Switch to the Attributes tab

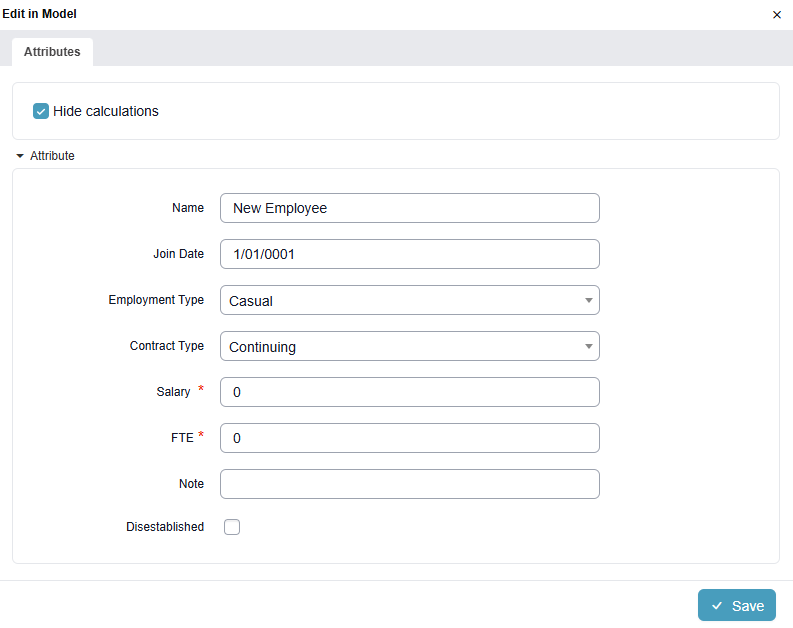(x=52, y=52)
